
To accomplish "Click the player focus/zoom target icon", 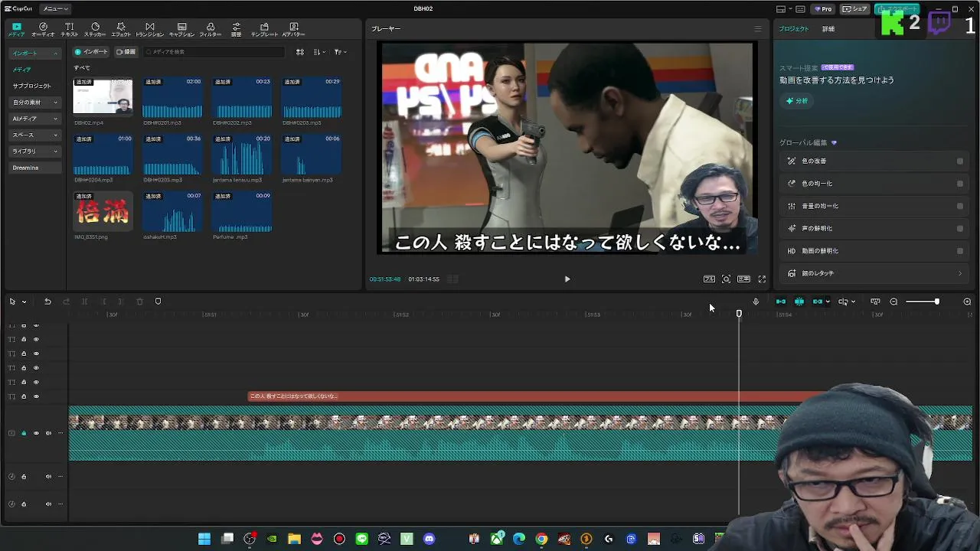I will (x=726, y=279).
